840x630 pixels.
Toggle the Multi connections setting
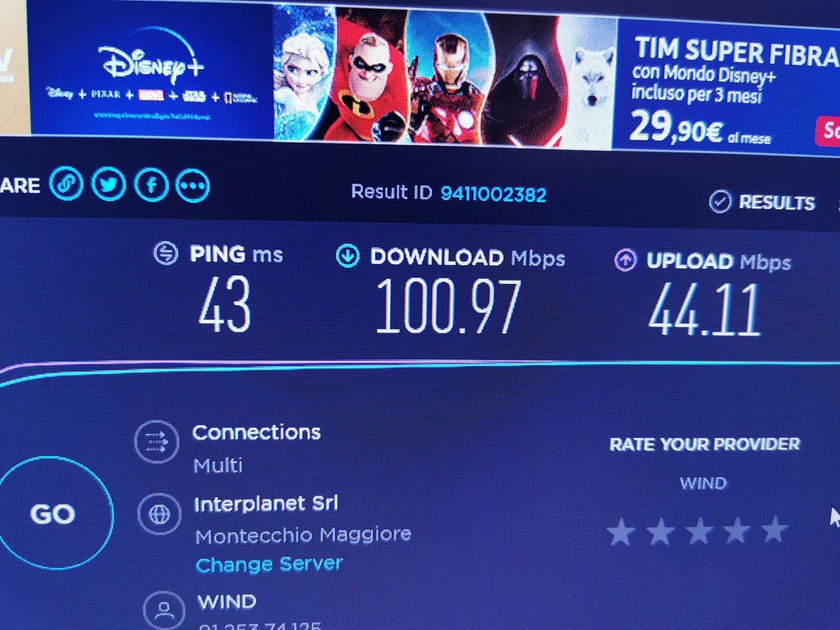coord(218,465)
